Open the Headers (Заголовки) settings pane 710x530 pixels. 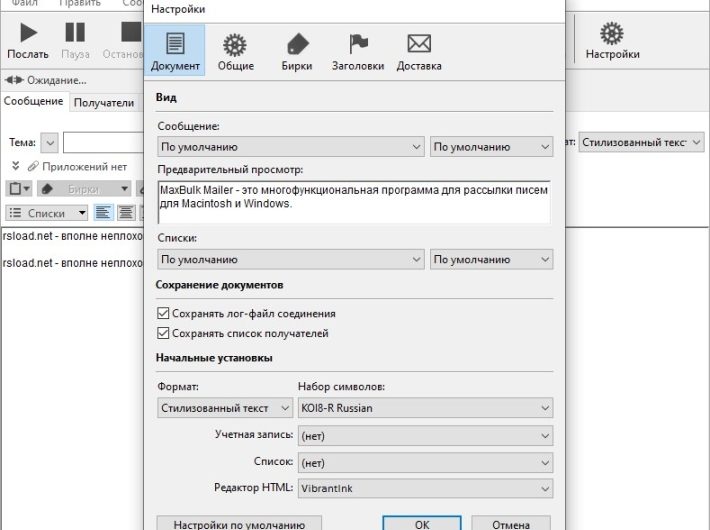[358, 51]
